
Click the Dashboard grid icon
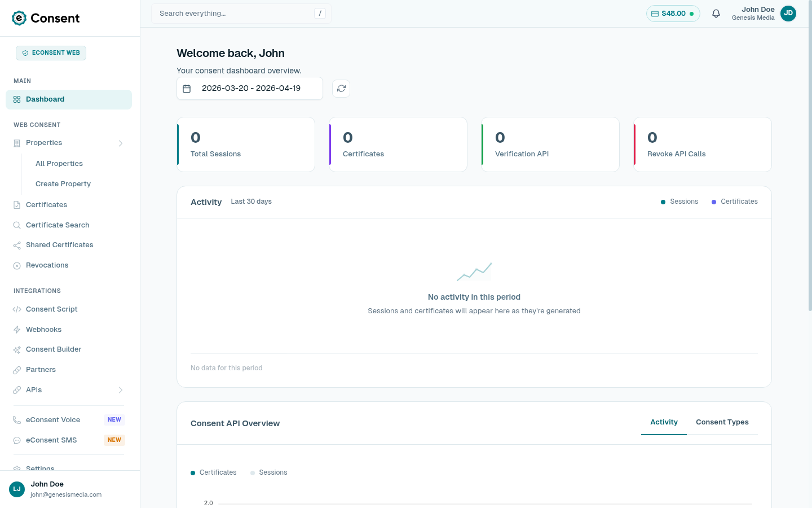coord(17,99)
